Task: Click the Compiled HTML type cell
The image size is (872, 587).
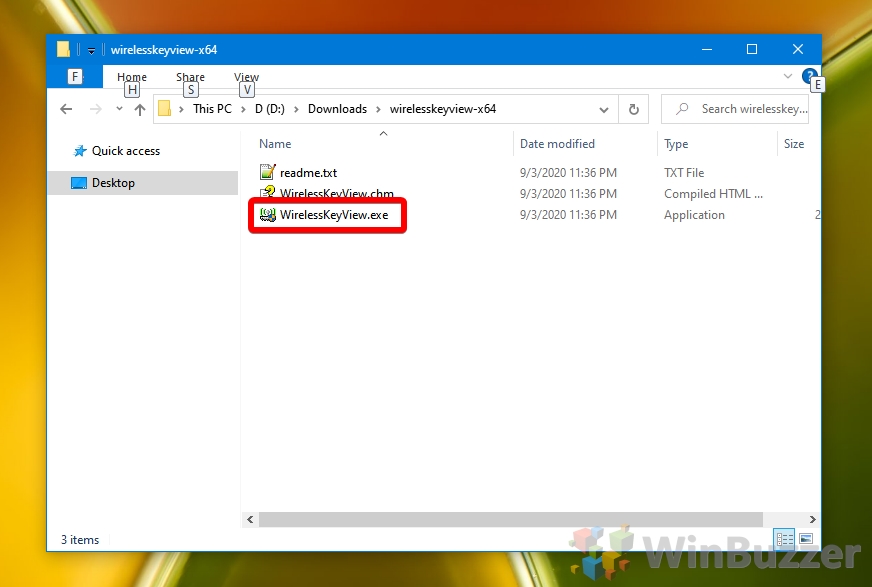Action: point(713,194)
